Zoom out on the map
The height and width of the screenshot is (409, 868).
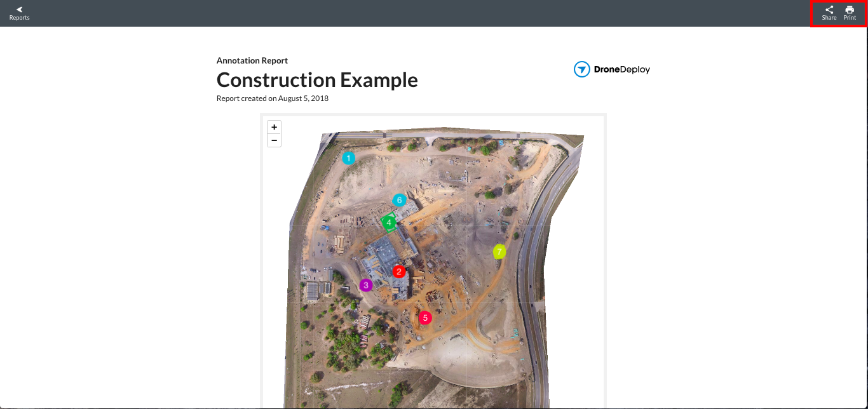pyautogui.click(x=274, y=140)
